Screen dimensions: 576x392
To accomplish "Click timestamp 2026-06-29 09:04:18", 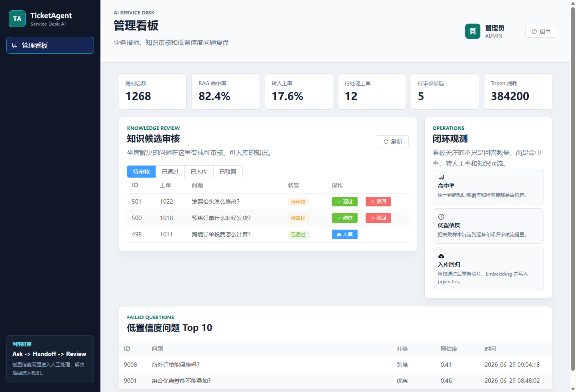I will click(512, 365).
